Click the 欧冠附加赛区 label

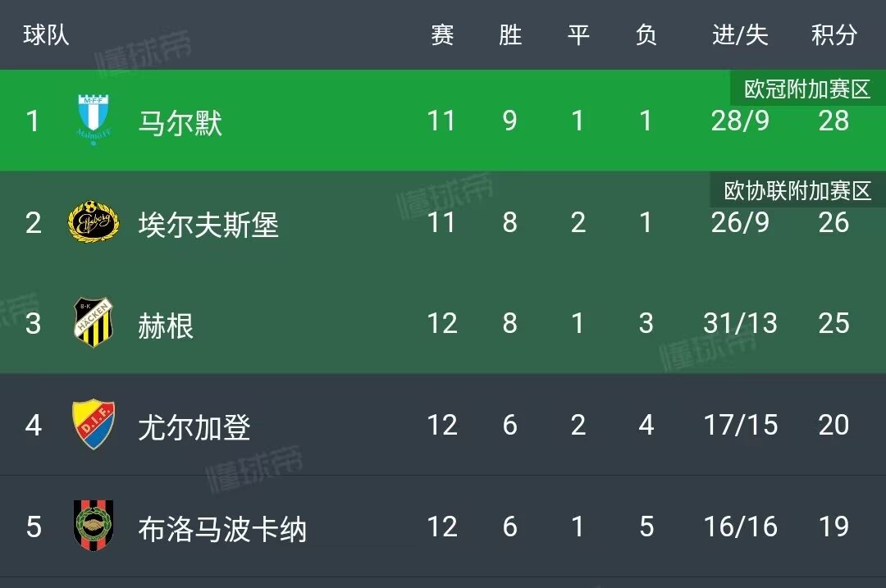tap(807, 89)
